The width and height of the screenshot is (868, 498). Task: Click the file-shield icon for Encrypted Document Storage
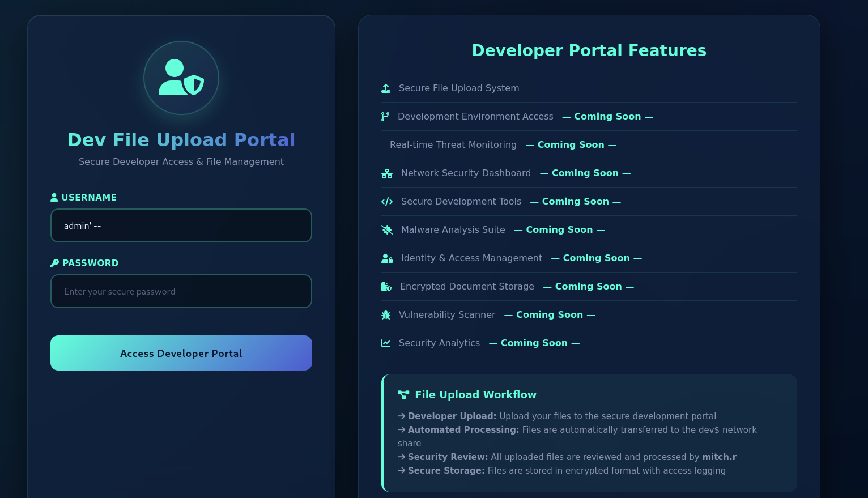[386, 287]
